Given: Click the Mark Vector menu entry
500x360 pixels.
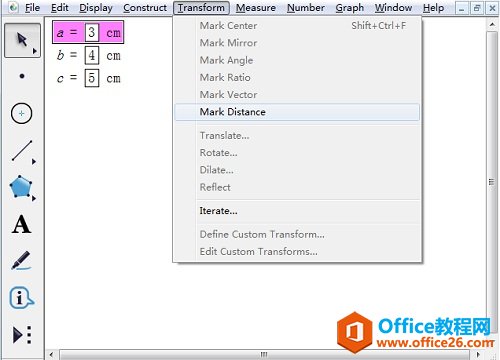Looking at the screenshot, I should pos(297,95).
